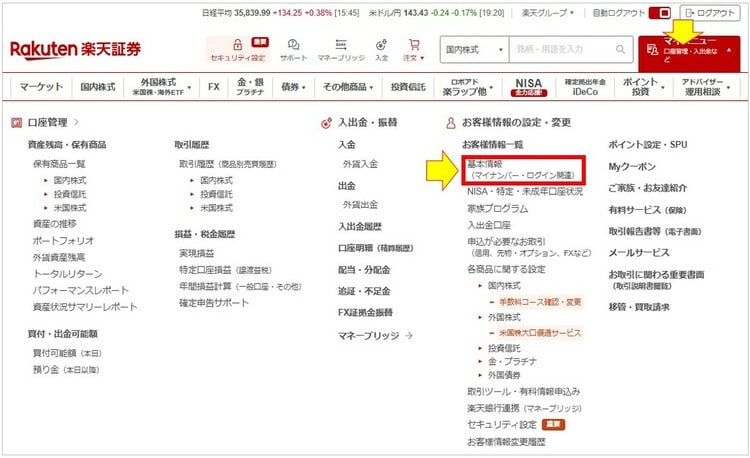The image size is (750, 458).
Task: Open FX証拠金振替 link
Action: pos(365,313)
